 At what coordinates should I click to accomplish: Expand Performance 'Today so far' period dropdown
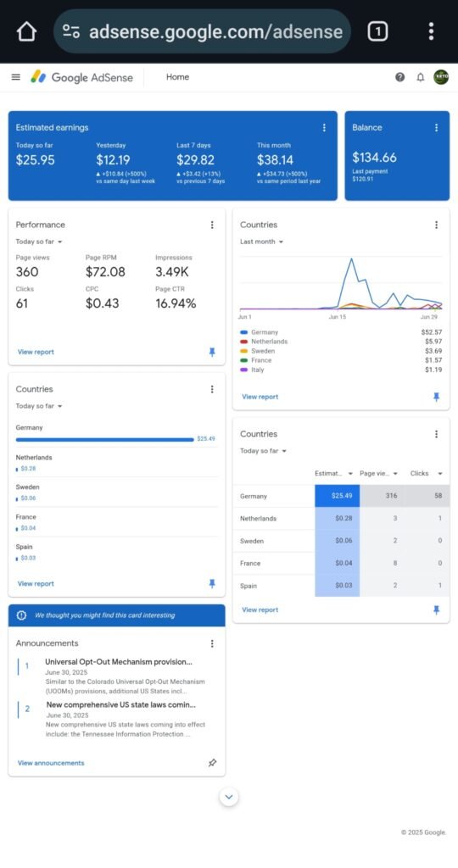point(39,242)
